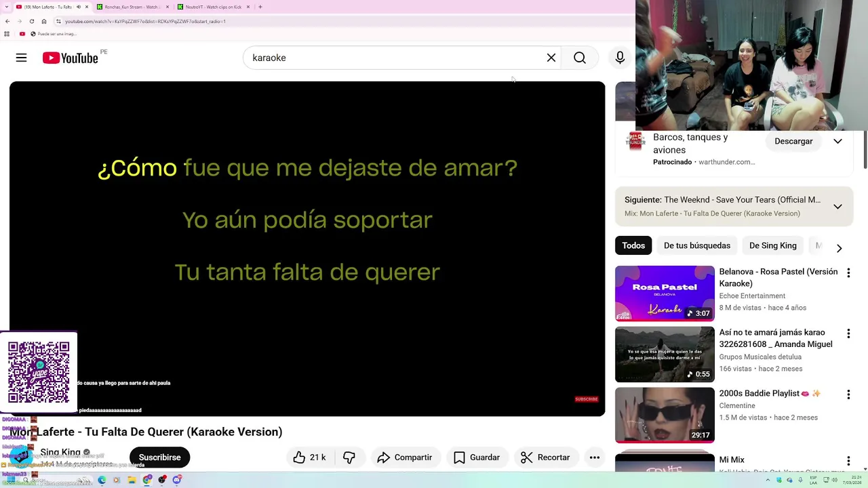The image size is (868, 488).
Task: Dislike the Mon Laferte karaoke video
Action: [x=349, y=457]
